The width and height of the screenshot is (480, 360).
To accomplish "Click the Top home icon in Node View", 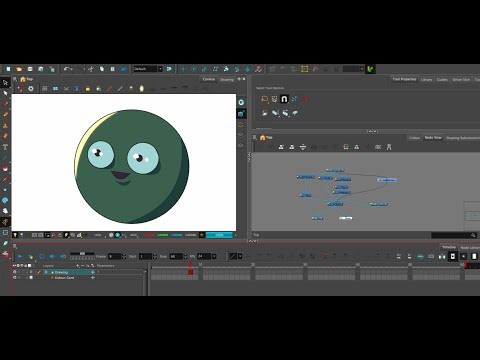I will 263,137.
